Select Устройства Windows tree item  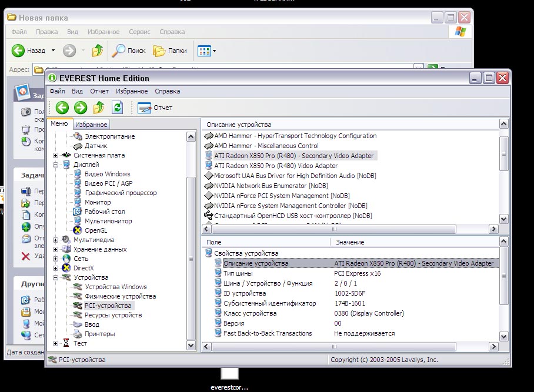(115, 287)
